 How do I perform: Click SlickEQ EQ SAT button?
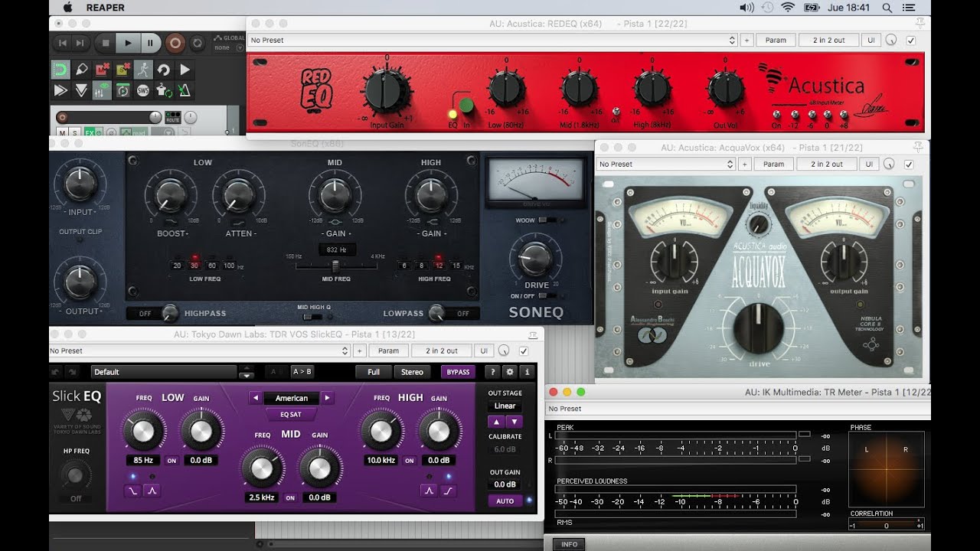coord(292,414)
